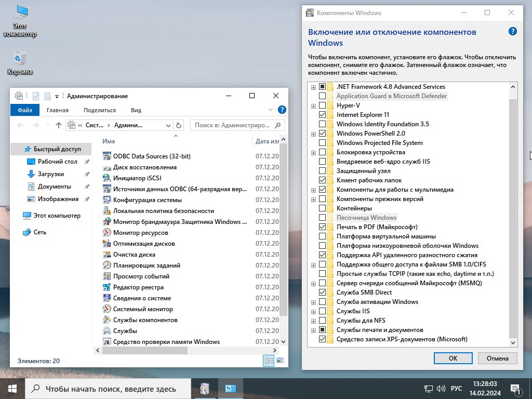The image size is (532, 399).
Task: Switch to large icons view layout
Action: [280, 361]
